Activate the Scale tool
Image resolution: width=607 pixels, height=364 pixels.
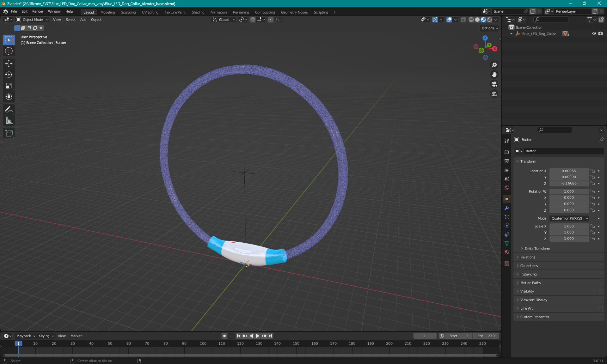[9, 86]
